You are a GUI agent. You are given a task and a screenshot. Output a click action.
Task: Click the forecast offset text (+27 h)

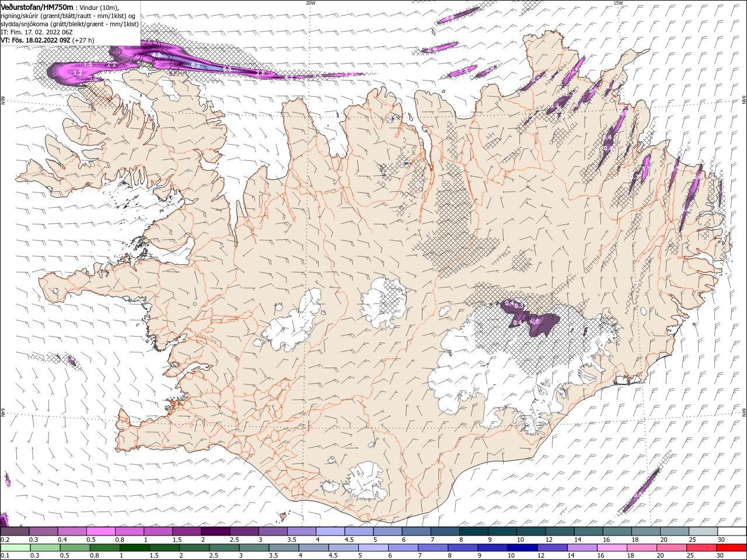point(83,40)
